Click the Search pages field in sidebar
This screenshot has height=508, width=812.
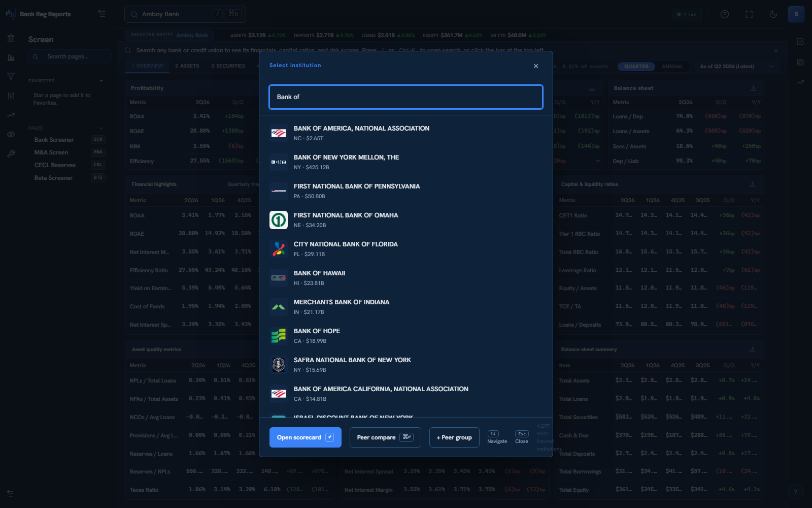pos(70,56)
